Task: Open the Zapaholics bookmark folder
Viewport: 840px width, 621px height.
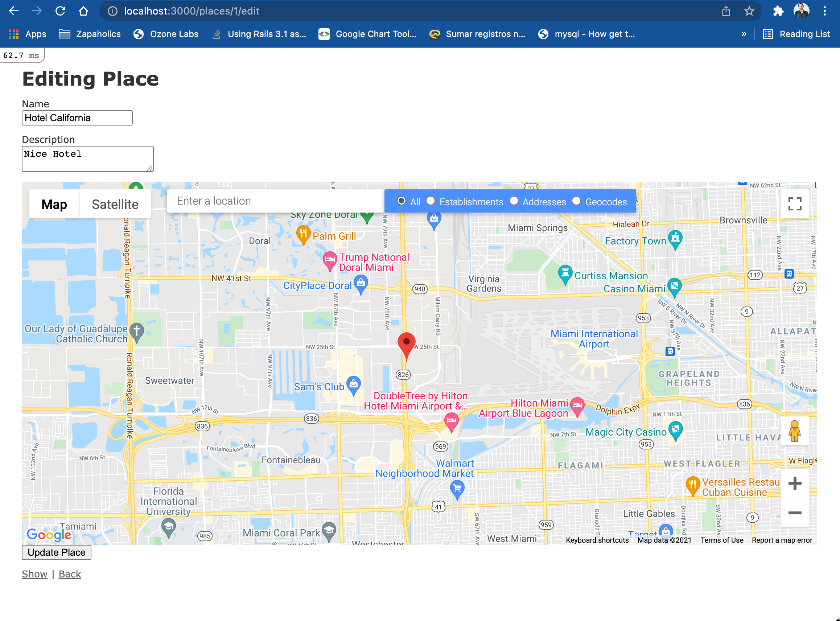Action: [90, 34]
